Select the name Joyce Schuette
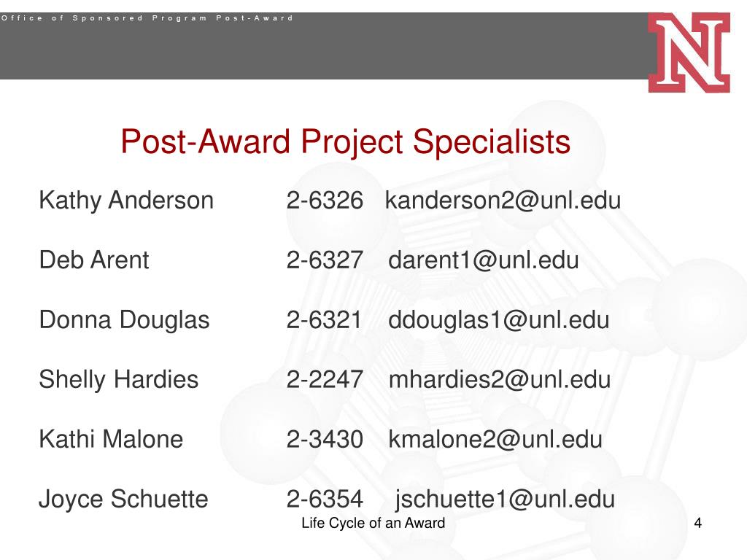The height and width of the screenshot is (560, 747). click(x=123, y=499)
